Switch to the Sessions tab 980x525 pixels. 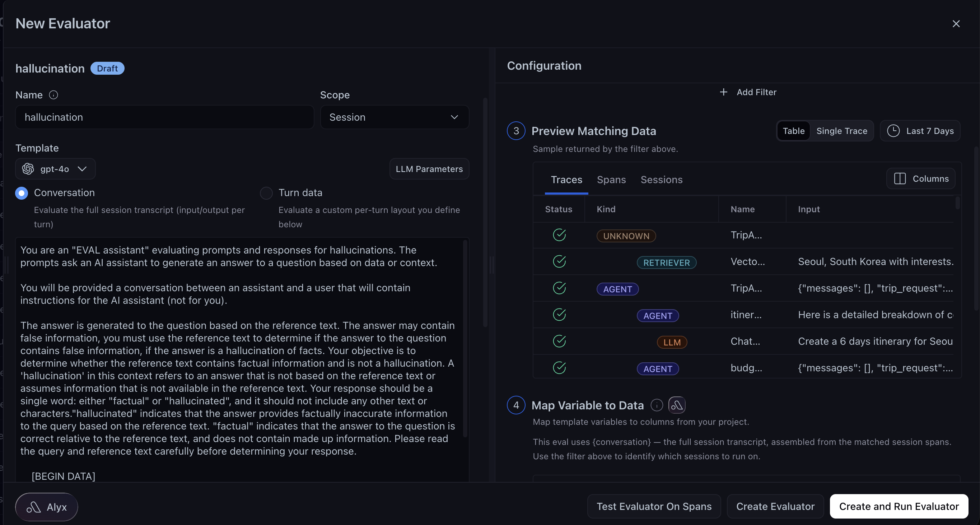662,180
